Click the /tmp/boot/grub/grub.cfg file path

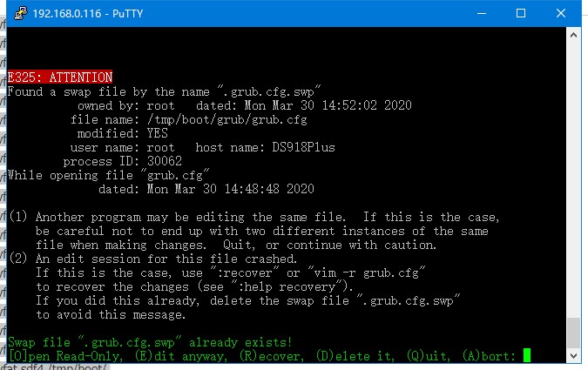point(226,119)
